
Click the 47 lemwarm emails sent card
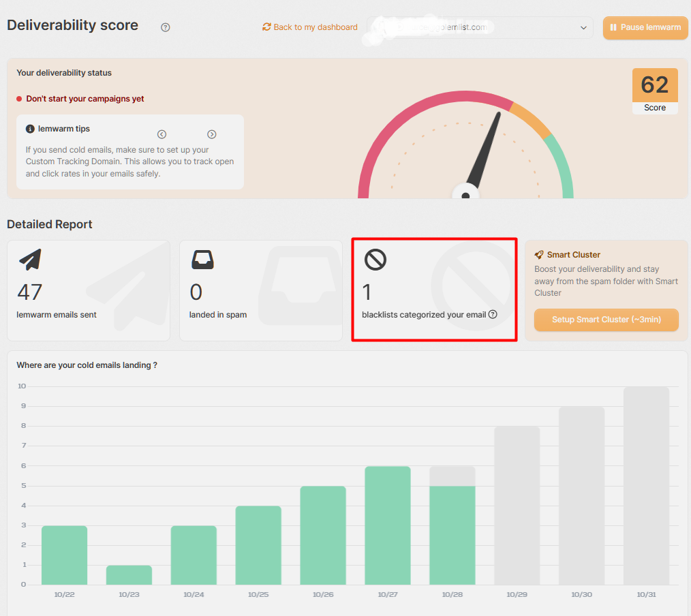(x=89, y=290)
